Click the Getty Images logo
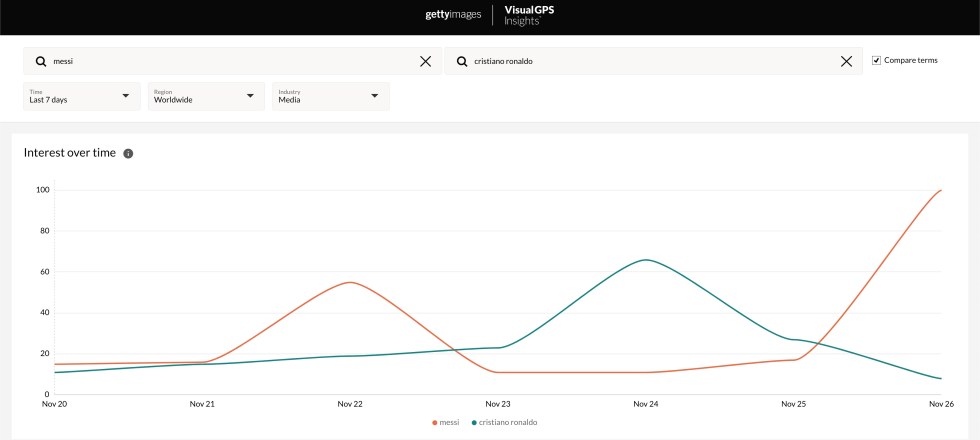Viewport: 980px width, 440px height. pyautogui.click(x=453, y=15)
